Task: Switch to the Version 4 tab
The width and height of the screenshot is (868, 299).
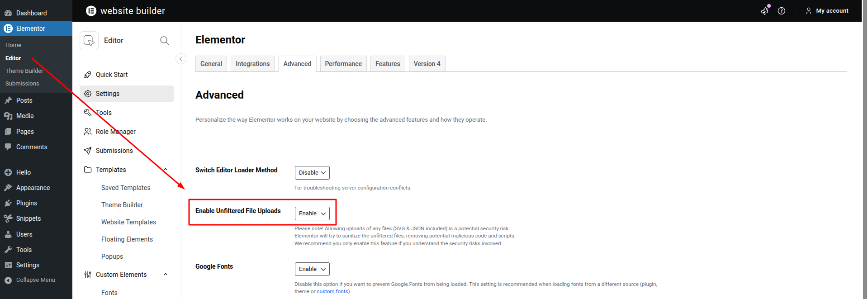Action: (x=427, y=64)
